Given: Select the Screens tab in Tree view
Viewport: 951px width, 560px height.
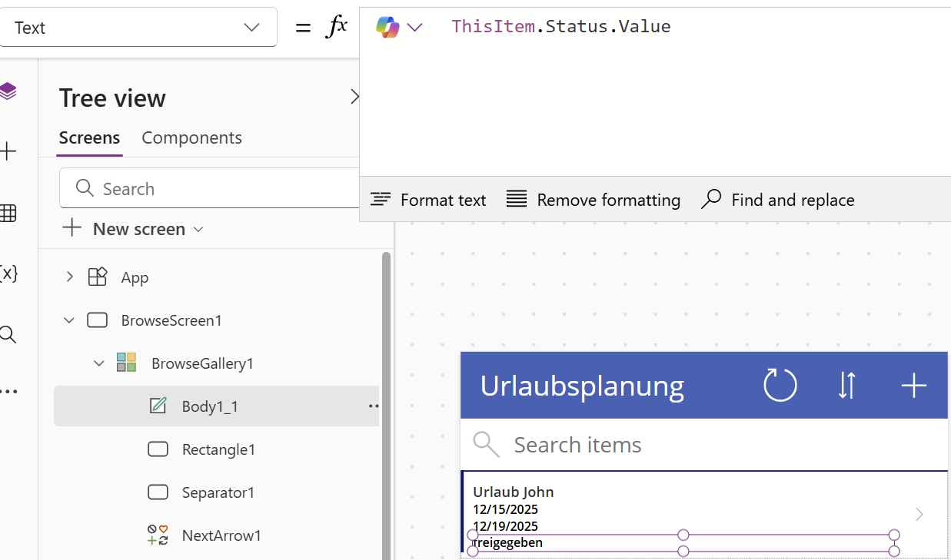Looking at the screenshot, I should (89, 138).
